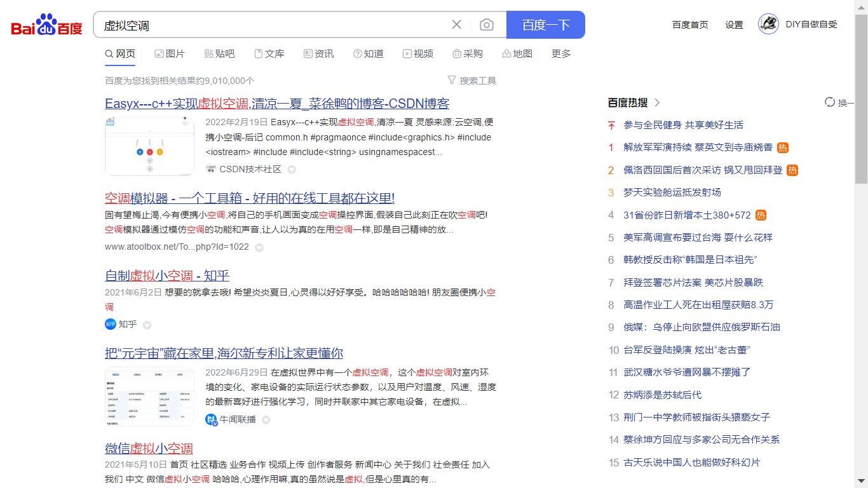Switch to the 图片 tab
This screenshot has height=488, width=868.
170,54
